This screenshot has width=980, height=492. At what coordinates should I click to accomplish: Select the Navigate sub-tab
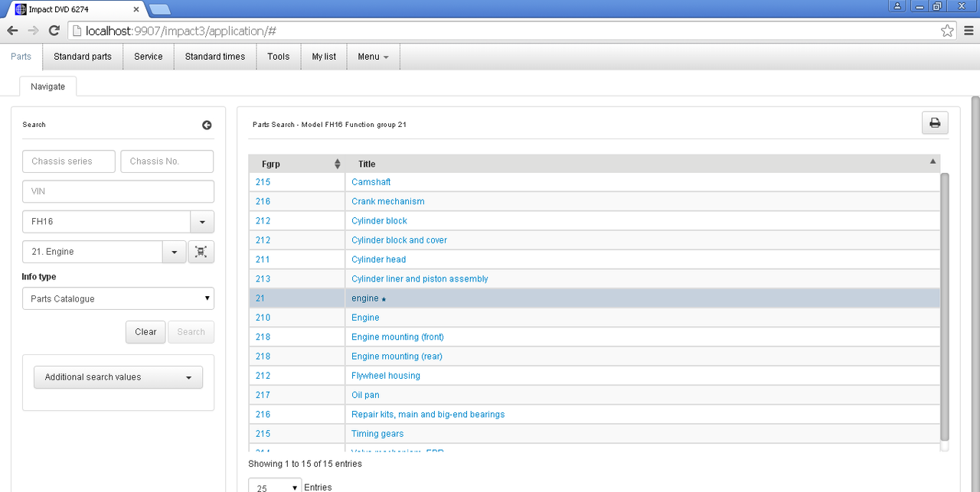[47, 86]
